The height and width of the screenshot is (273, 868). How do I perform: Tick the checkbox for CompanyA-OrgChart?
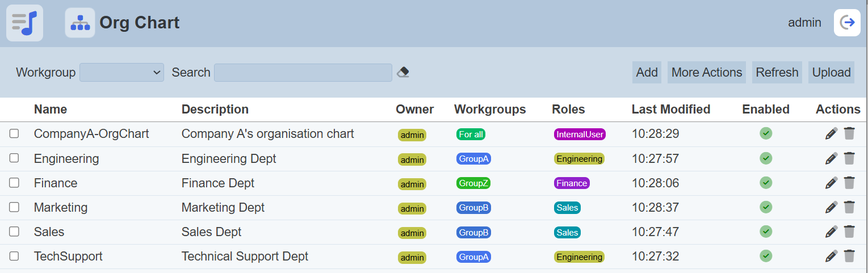(14, 133)
